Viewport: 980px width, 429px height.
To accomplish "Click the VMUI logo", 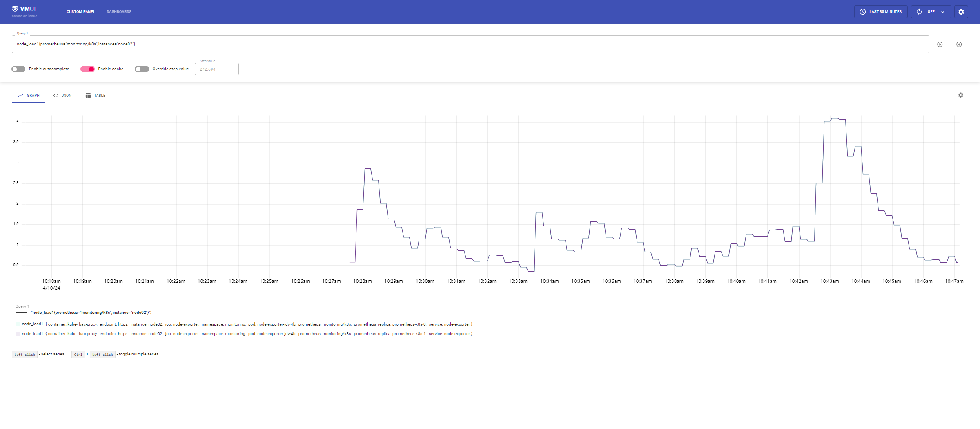I will pyautogui.click(x=24, y=9).
